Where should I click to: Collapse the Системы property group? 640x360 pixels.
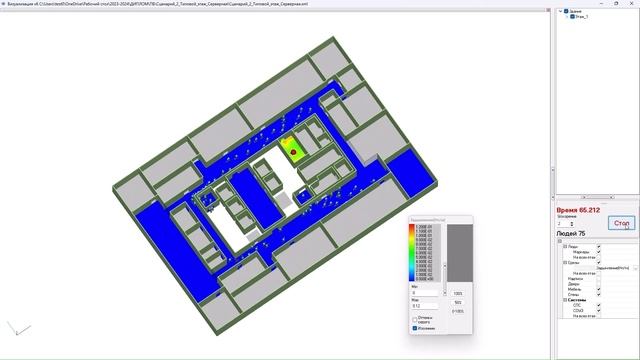[565, 300]
